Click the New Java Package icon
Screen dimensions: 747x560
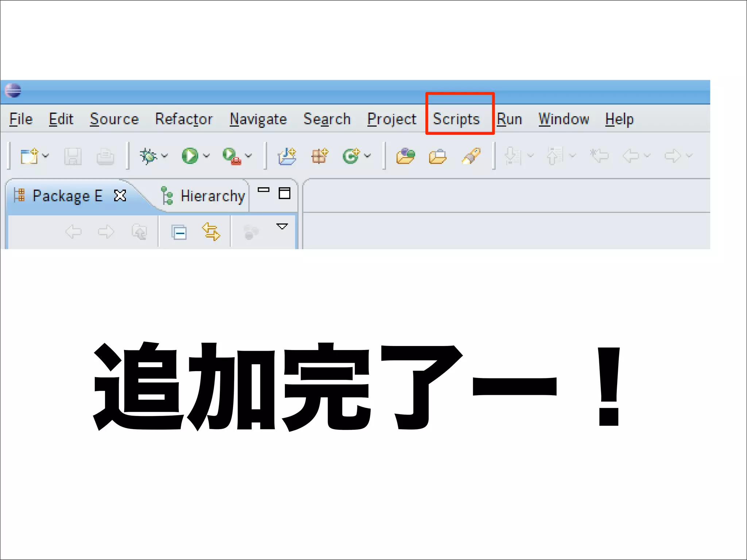pyautogui.click(x=320, y=156)
